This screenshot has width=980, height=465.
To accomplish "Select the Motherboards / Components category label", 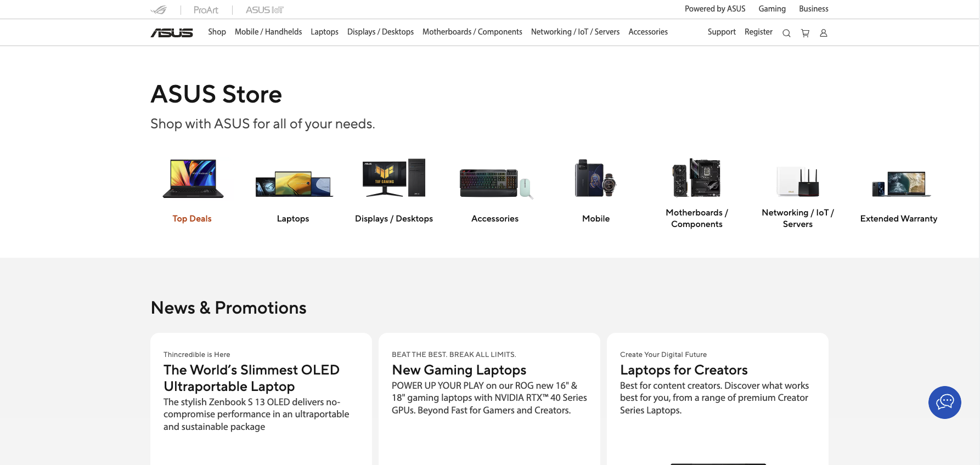I will click(697, 218).
